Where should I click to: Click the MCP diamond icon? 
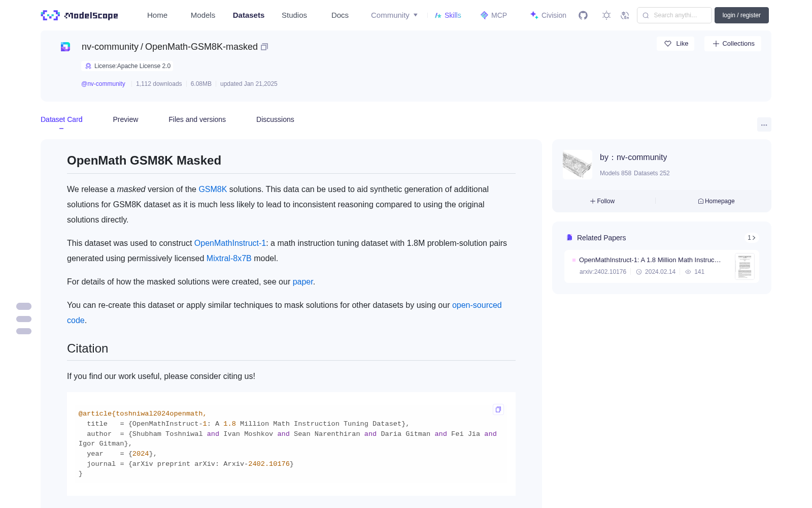484,15
